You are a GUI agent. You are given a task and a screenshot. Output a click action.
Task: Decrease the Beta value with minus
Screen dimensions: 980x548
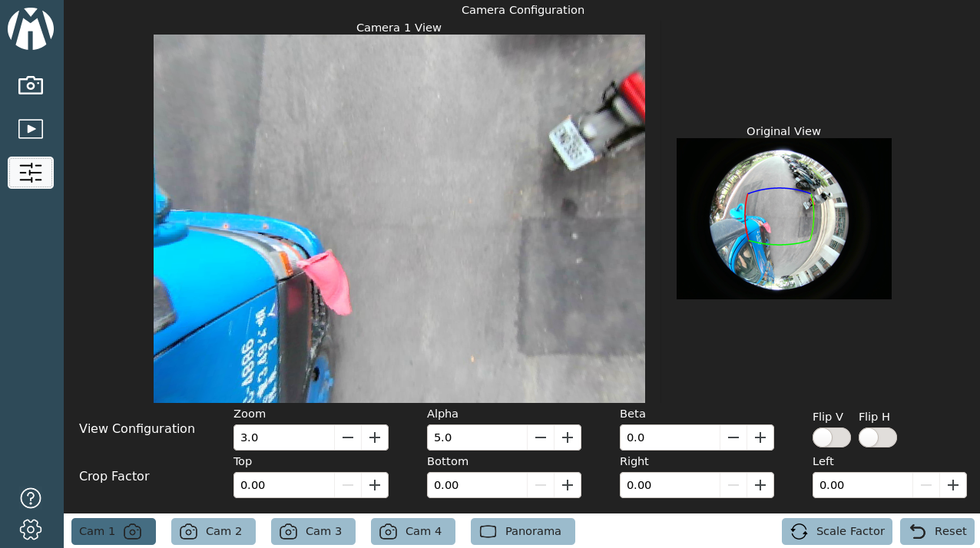click(x=733, y=437)
